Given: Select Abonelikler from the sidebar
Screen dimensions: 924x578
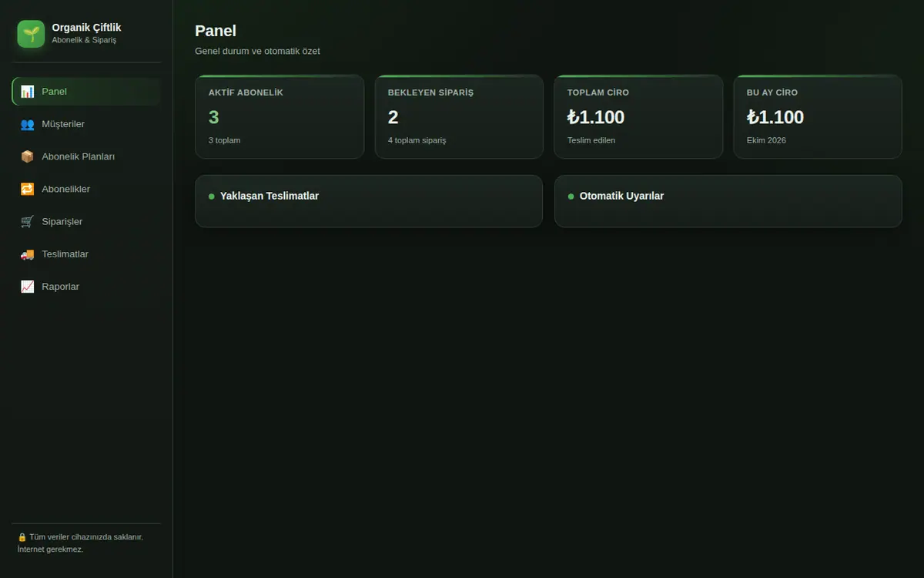Looking at the screenshot, I should [86, 189].
